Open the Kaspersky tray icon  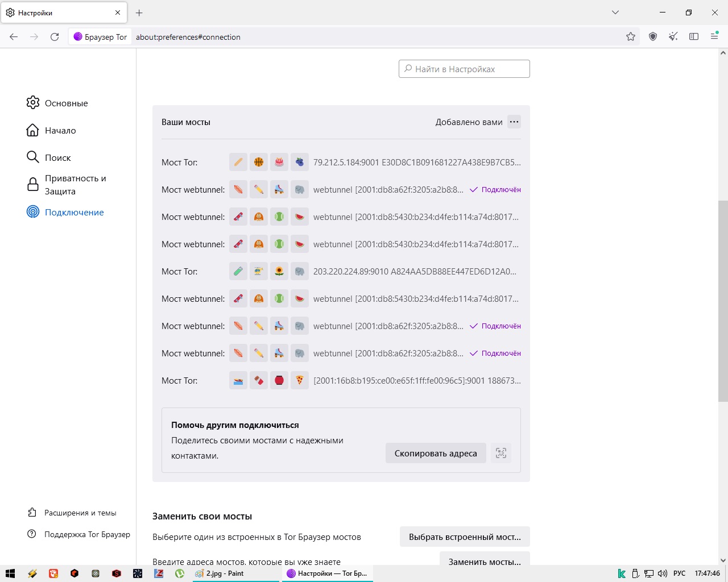pos(622,573)
